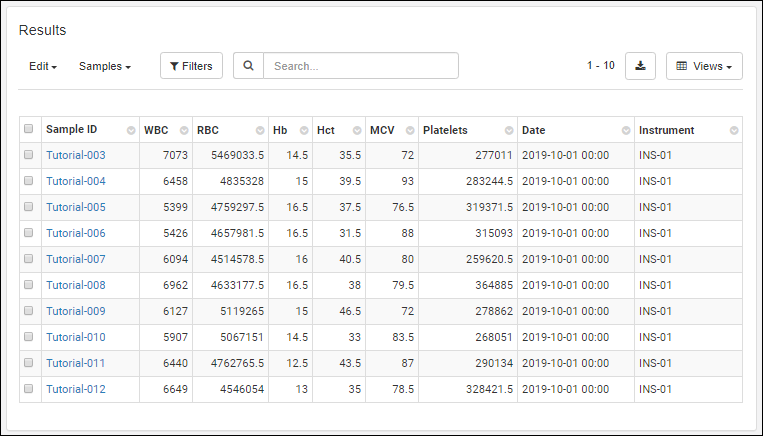The width and height of the screenshot is (763, 436).
Task: Open the MCV column header arrow icon
Action: (409, 131)
